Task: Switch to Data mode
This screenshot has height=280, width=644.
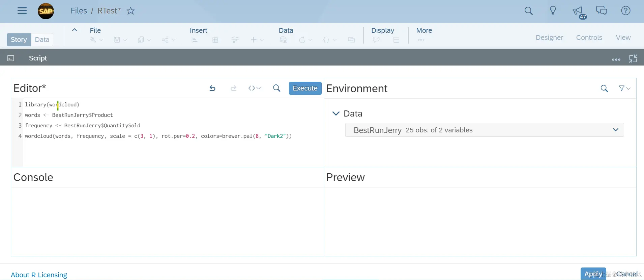Action: pos(42,40)
